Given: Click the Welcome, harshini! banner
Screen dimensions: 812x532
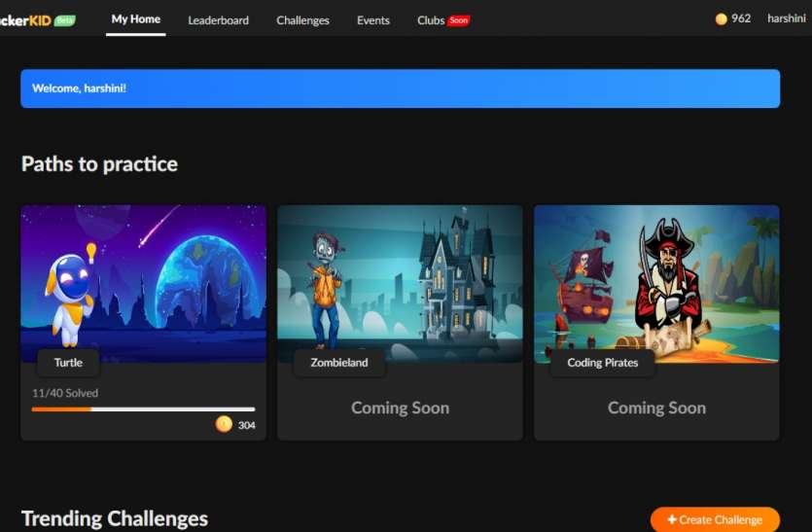Looking at the screenshot, I should (400, 89).
